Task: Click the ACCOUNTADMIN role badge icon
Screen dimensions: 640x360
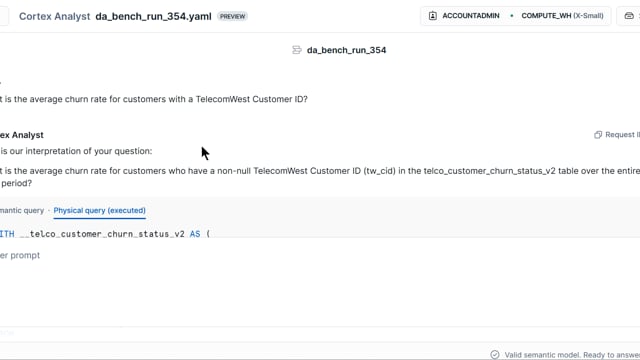Action: coord(433,16)
